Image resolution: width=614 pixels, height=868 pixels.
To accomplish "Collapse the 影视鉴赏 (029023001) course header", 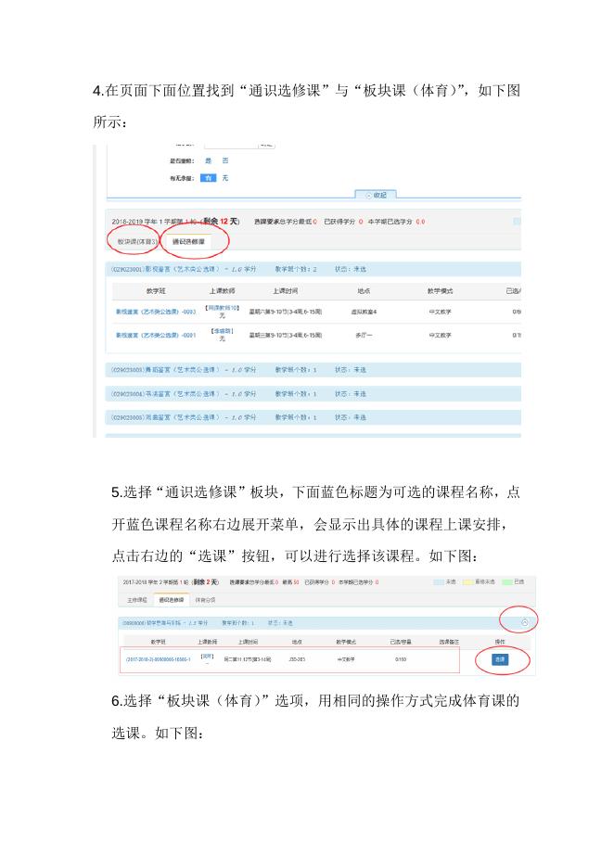I will click(x=313, y=269).
